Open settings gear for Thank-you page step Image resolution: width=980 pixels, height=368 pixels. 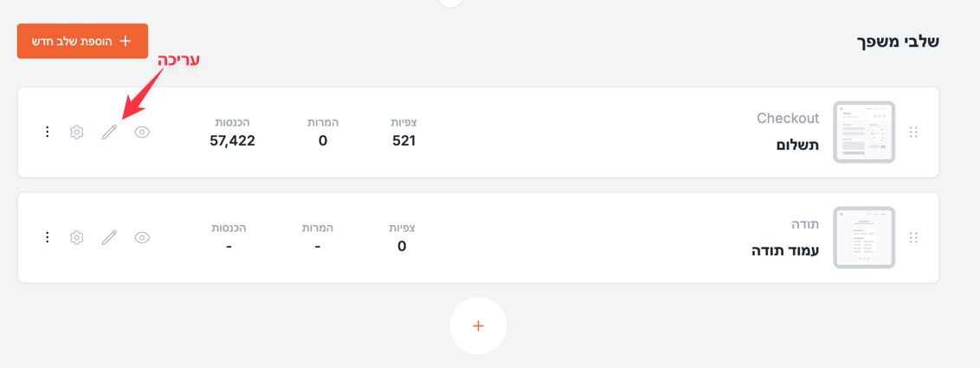[x=77, y=237]
